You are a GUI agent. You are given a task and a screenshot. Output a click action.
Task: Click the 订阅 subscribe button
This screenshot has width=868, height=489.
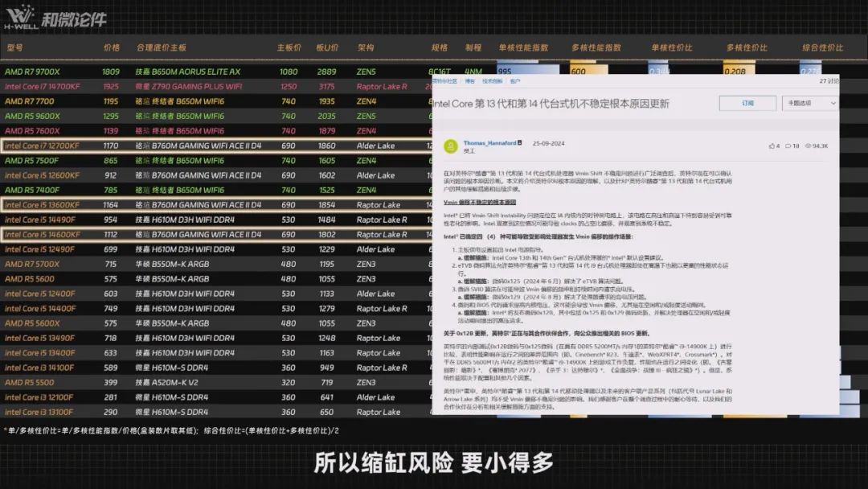click(747, 103)
